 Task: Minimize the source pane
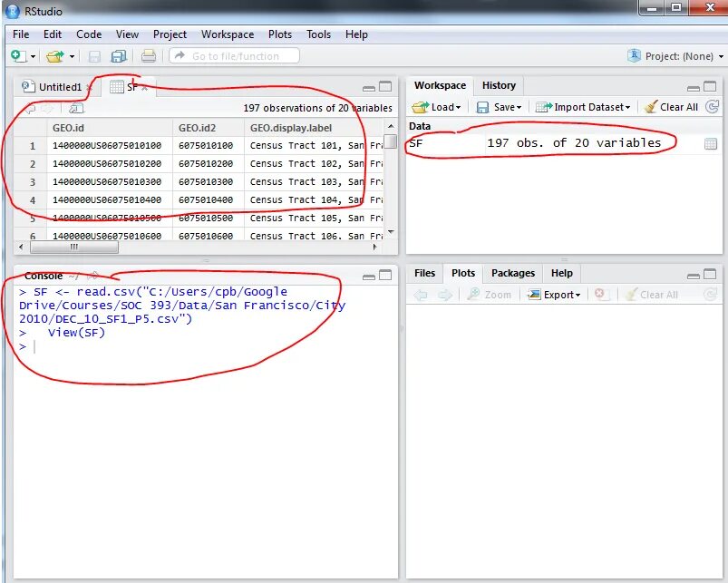(x=369, y=87)
